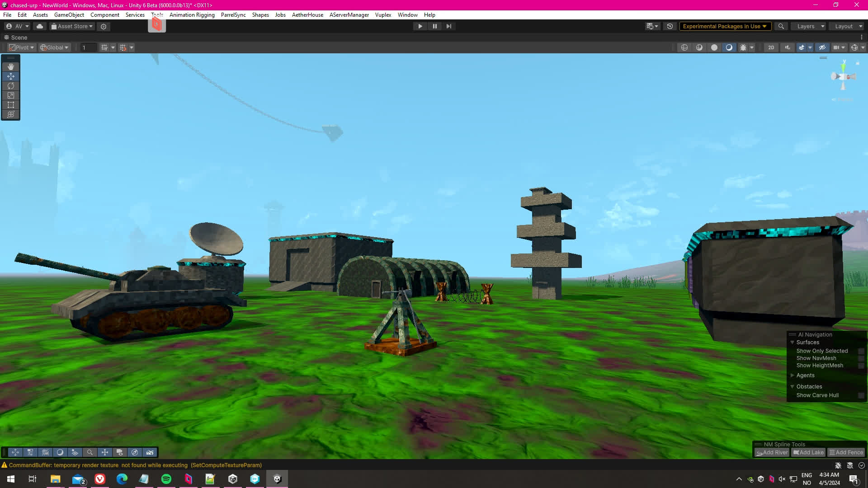Toggle 2D view mode
Image resolution: width=868 pixels, height=488 pixels.
(x=771, y=47)
